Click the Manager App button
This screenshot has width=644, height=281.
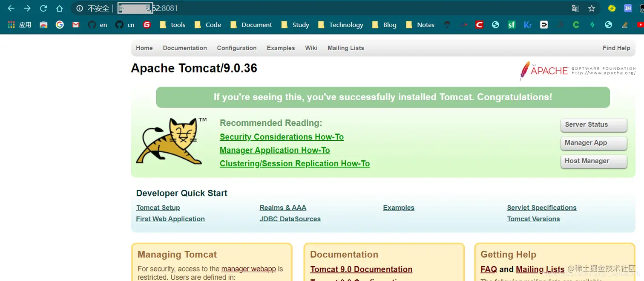(x=594, y=143)
